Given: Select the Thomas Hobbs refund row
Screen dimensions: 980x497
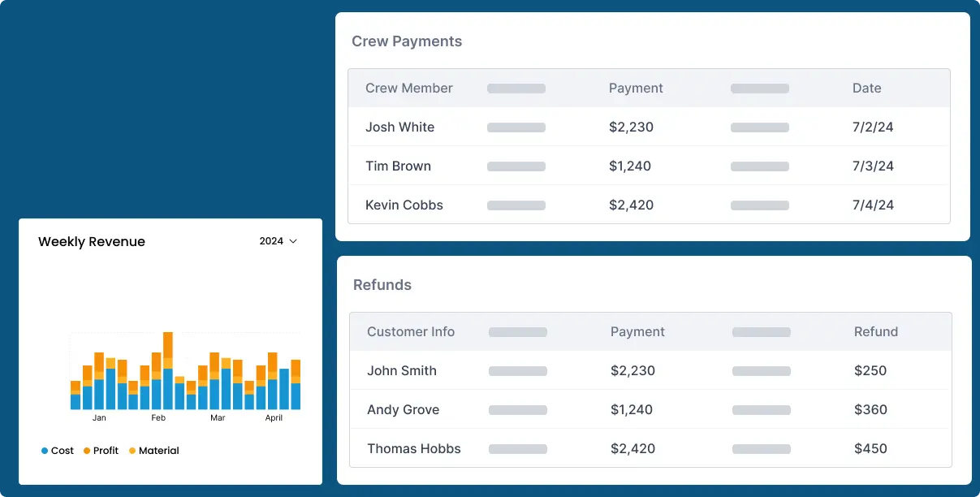Looking at the screenshot, I should coord(413,449).
